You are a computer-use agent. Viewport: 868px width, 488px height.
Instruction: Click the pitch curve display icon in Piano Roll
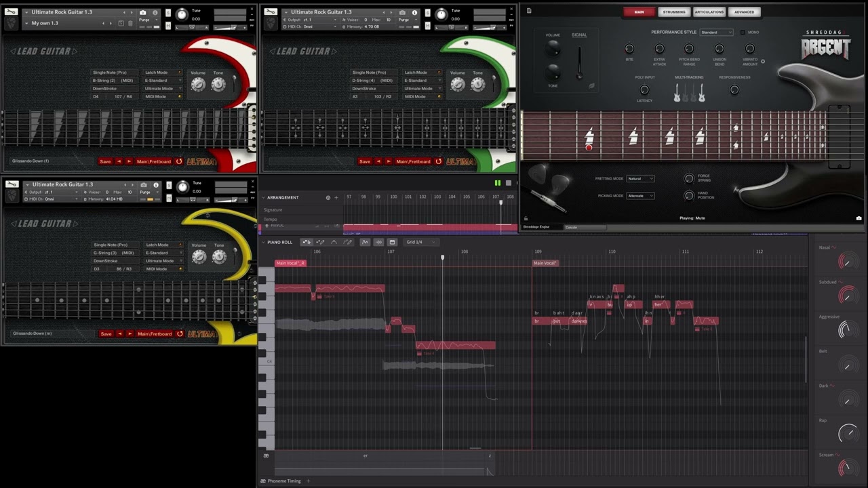[365, 242]
